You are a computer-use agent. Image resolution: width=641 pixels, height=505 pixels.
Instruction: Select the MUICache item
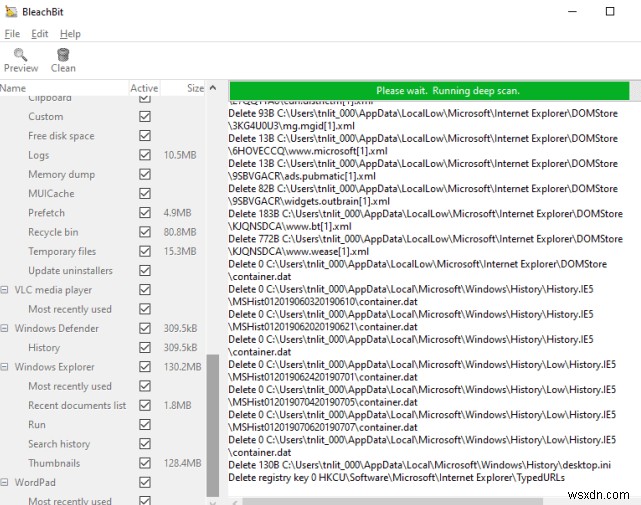[51, 193]
